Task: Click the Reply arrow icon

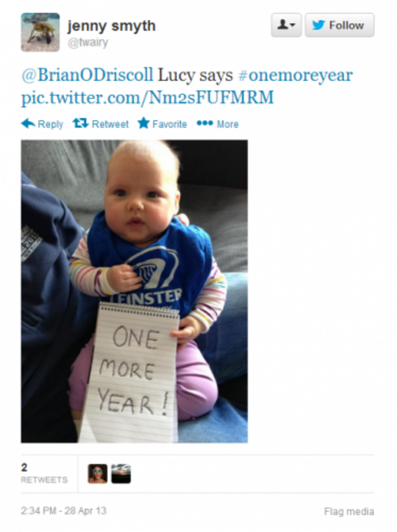Action: [28, 123]
